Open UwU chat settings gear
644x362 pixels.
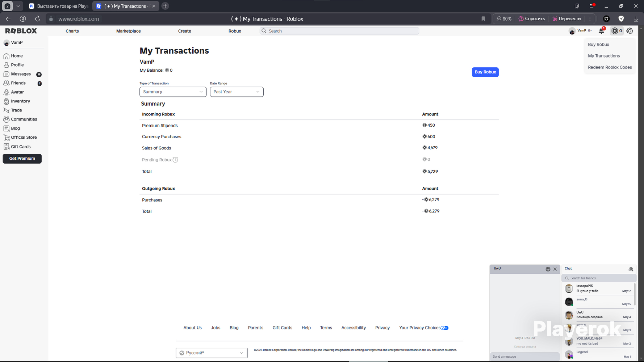(x=548, y=269)
